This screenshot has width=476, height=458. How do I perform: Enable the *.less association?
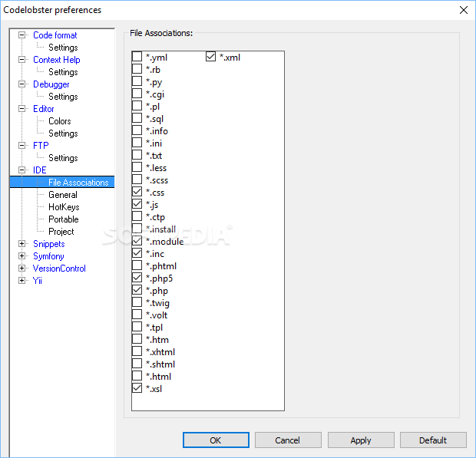pyautogui.click(x=137, y=167)
